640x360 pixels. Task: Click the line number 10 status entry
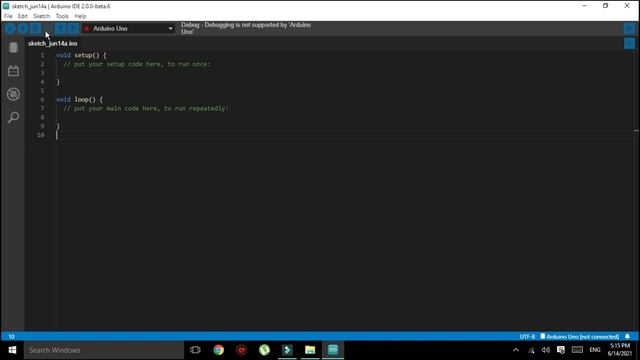11,337
